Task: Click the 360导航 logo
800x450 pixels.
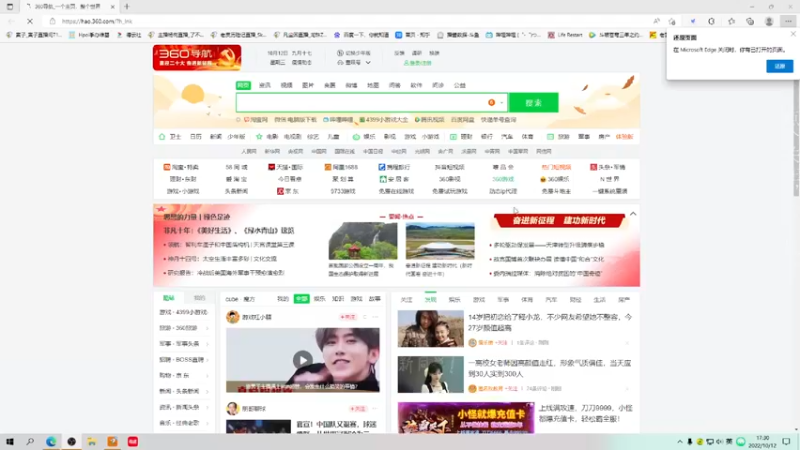Action: (197, 58)
